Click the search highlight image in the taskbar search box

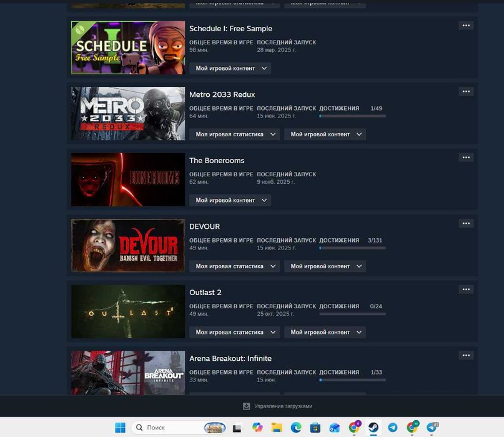coord(215,428)
